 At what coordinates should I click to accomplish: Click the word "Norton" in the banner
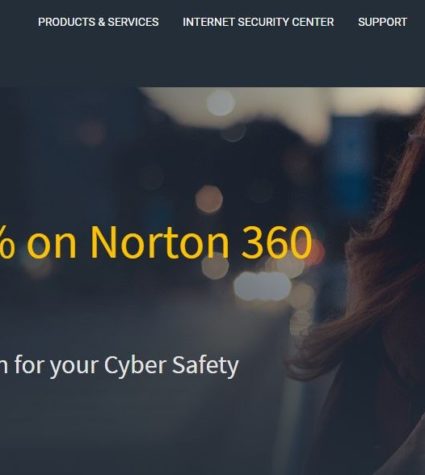[x=160, y=242]
